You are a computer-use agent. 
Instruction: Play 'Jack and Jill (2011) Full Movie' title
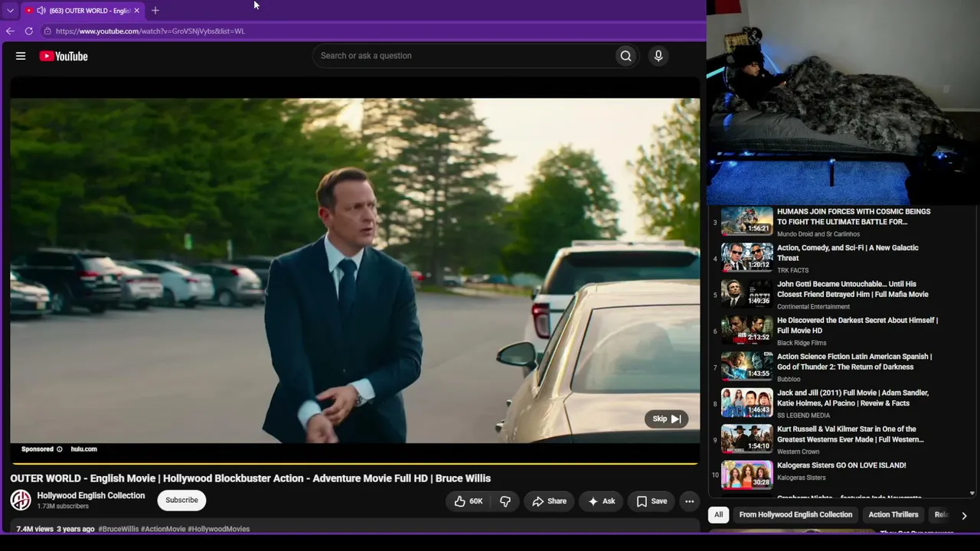(x=853, y=398)
